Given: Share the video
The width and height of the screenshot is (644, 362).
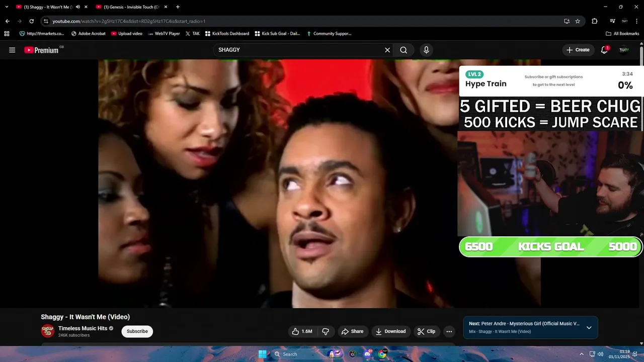Looking at the screenshot, I should 352,331.
